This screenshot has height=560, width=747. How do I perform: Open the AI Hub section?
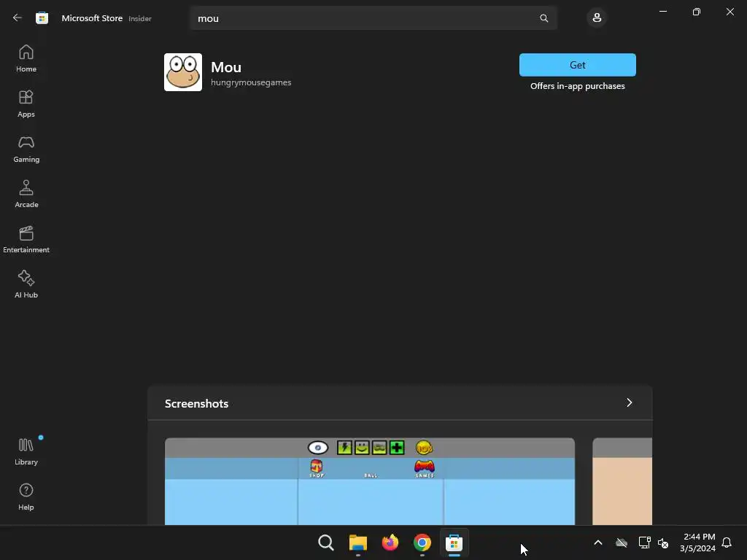26,285
